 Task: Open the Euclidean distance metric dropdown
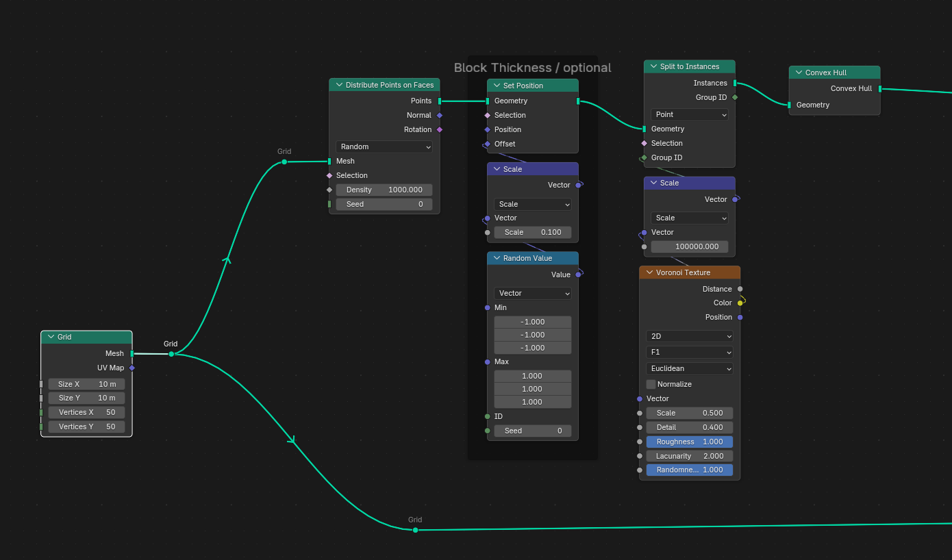point(690,368)
